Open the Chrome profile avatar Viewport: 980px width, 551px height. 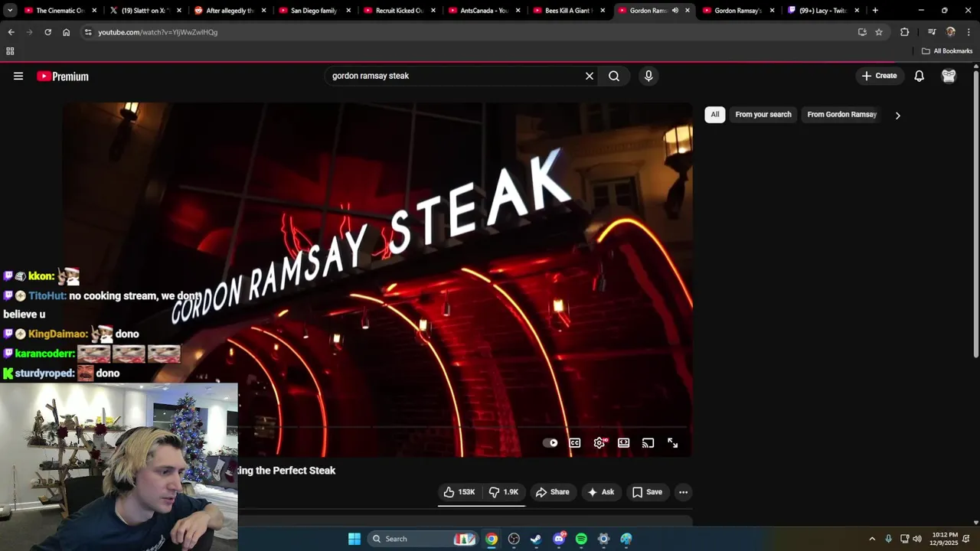point(951,32)
